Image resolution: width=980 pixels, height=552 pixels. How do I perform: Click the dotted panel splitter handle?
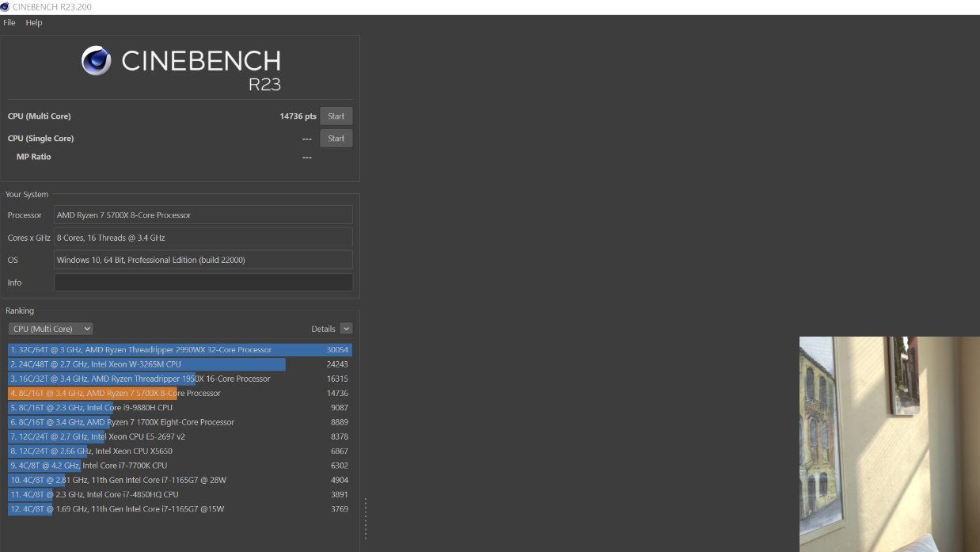[366, 519]
